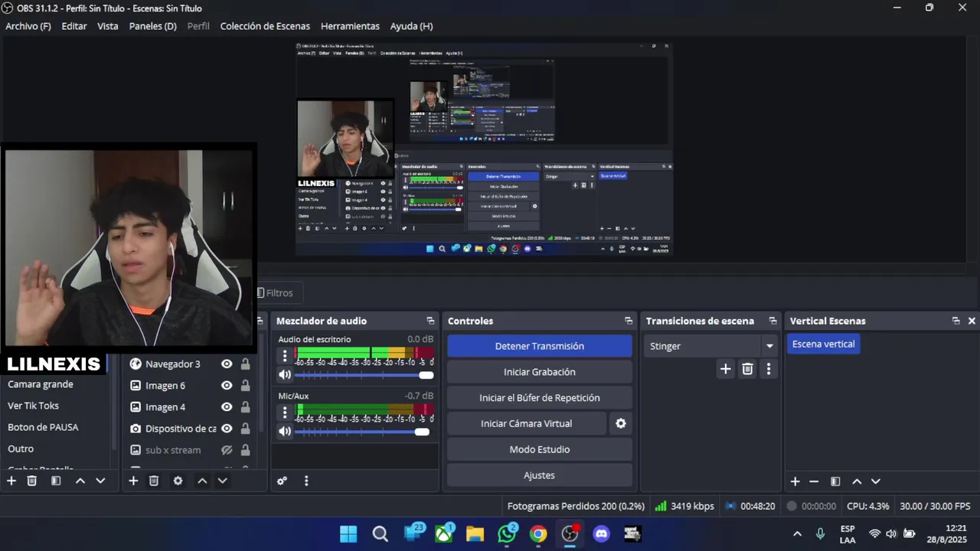Viewport: 980px width, 551px height.
Task: Open the Editar menu
Action: [x=74, y=26]
